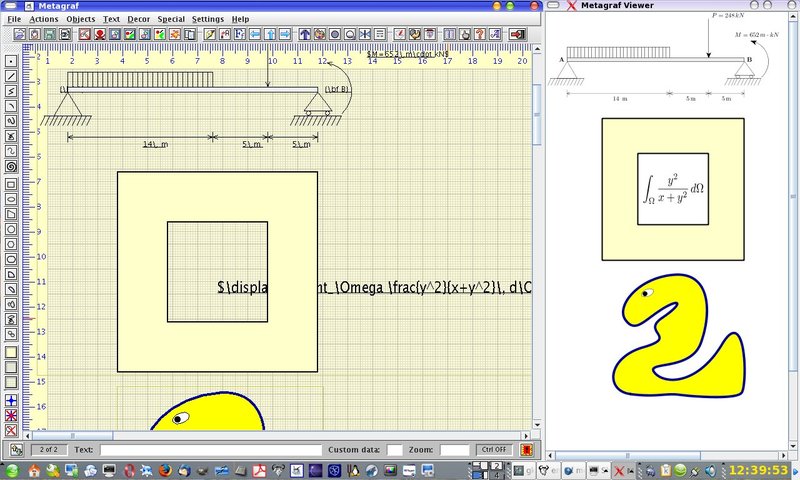The image size is (800, 480).
Task: Click the open file folder toolbar icon
Action: coord(19,34)
